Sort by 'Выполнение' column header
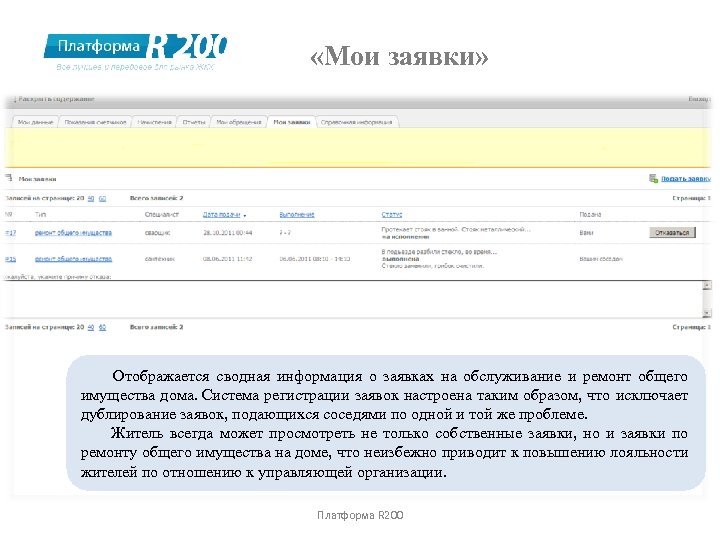 (297, 214)
